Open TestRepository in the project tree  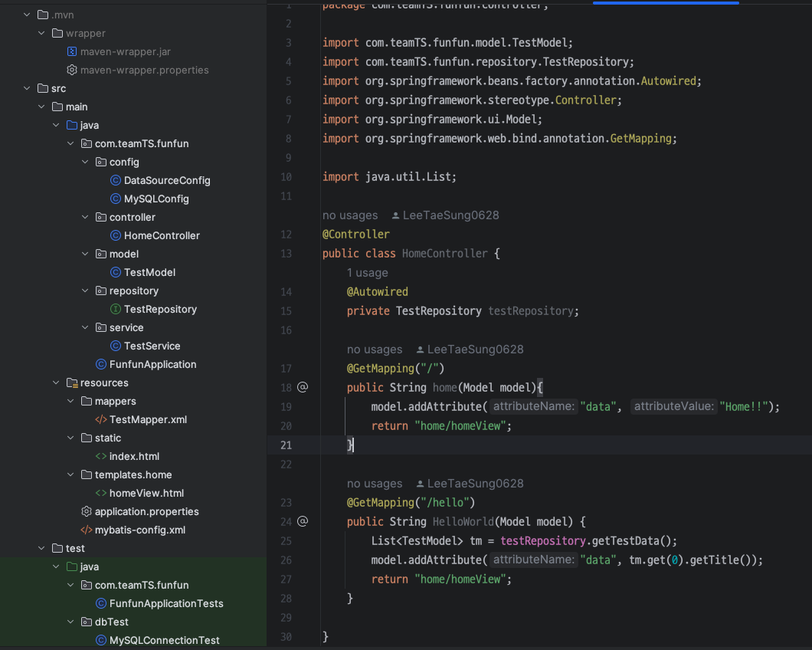point(161,309)
